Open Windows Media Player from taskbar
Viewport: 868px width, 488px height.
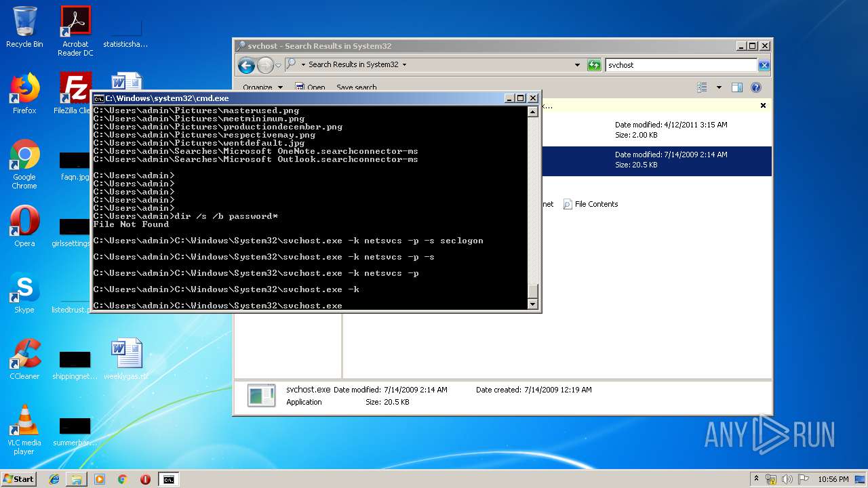pyautogui.click(x=100, y=479)
